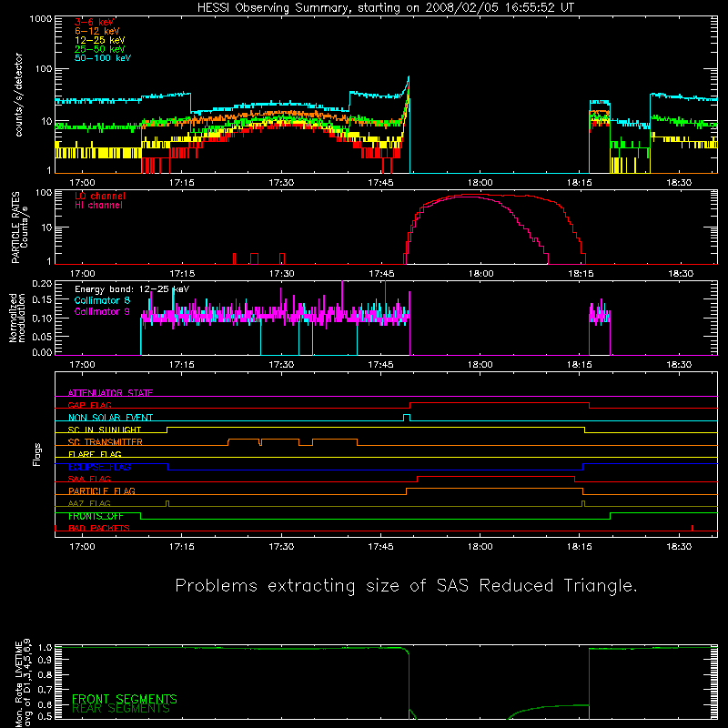Click the NON_SOLAR_EVENT flag label
This screenshot has height=728, width=728.
pos(110,418)
